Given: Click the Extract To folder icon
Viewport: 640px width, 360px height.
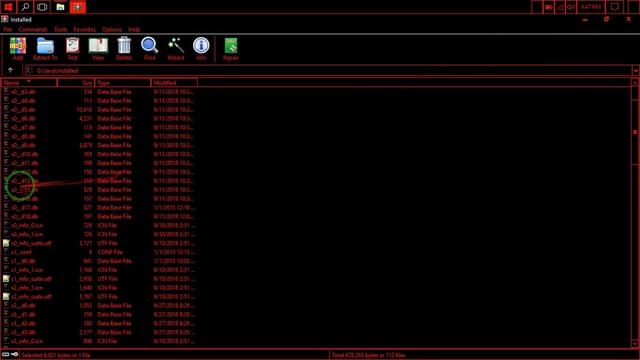Looking at the screenshot, I should [x=45, y=46].
